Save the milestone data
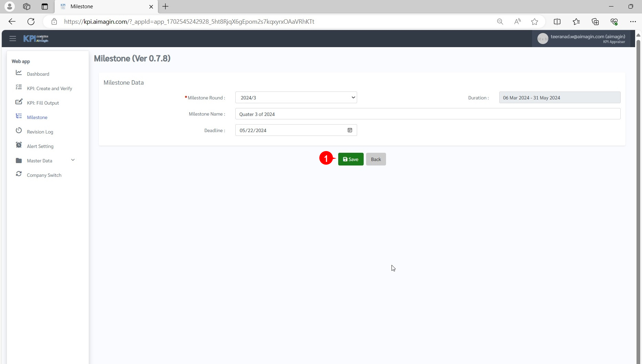The width and height of the screenshot is (642, 364). coord(351,159)
